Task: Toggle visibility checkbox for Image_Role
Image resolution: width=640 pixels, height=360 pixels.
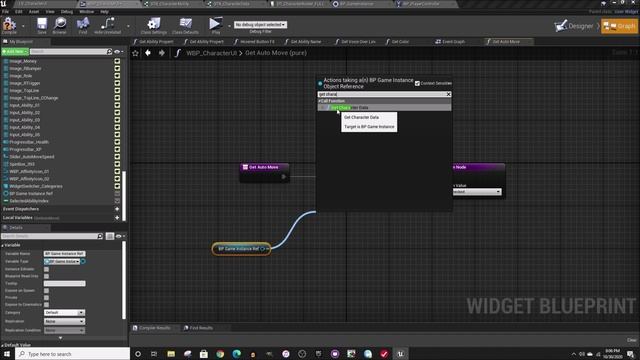Action: point(117,76)
